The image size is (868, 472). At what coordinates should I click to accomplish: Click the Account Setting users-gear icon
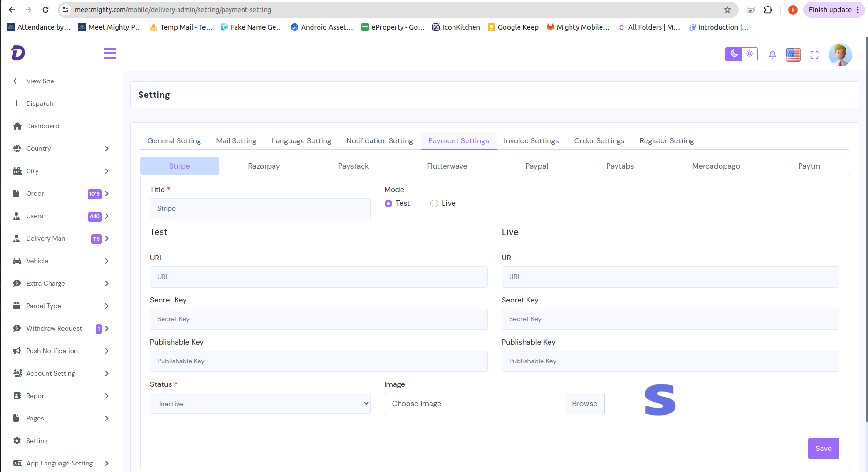point(18,373)
